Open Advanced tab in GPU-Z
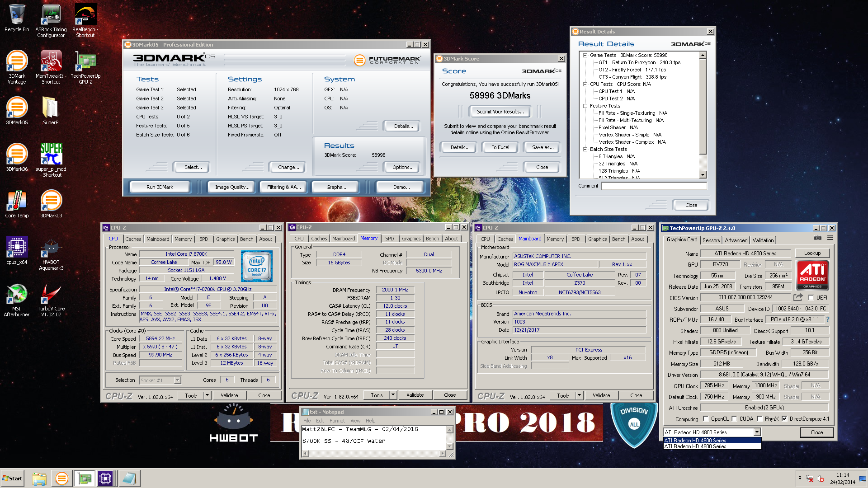Screen dimensions: 868x488 [736, 240]
